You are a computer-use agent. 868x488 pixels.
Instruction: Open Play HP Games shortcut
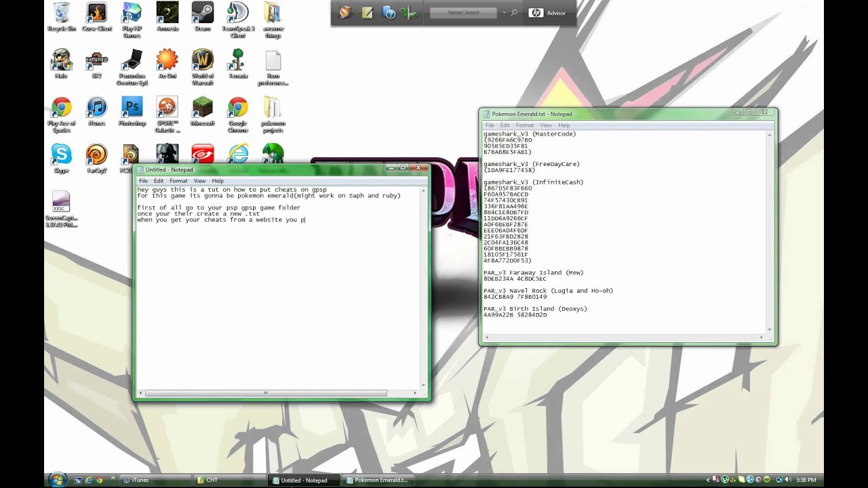(x=132, y=20)
